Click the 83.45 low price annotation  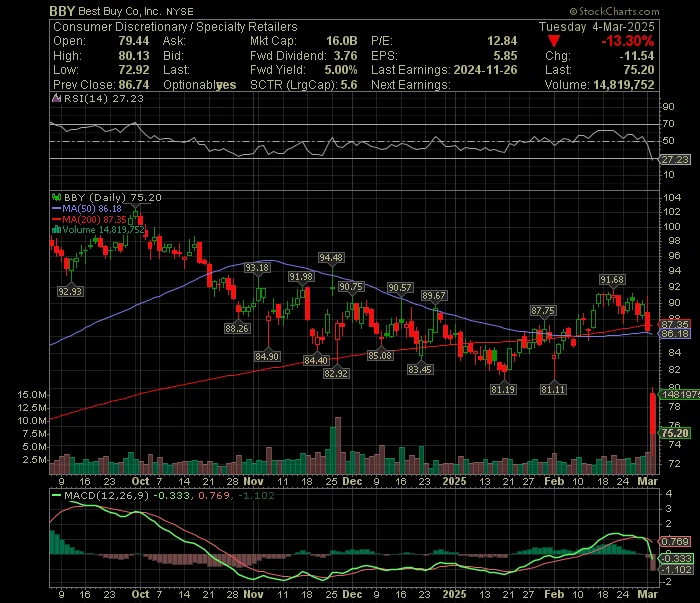pyautogui.click(x=420, y=370)
